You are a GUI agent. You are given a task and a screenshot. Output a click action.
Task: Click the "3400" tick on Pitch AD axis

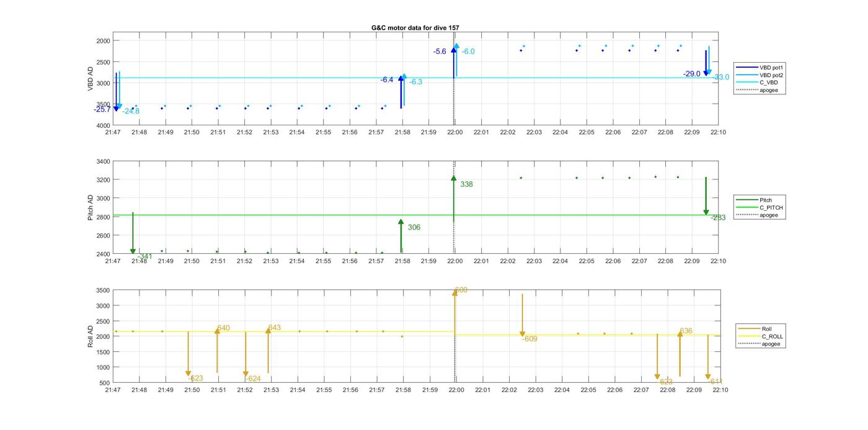(x=103, y=161)
